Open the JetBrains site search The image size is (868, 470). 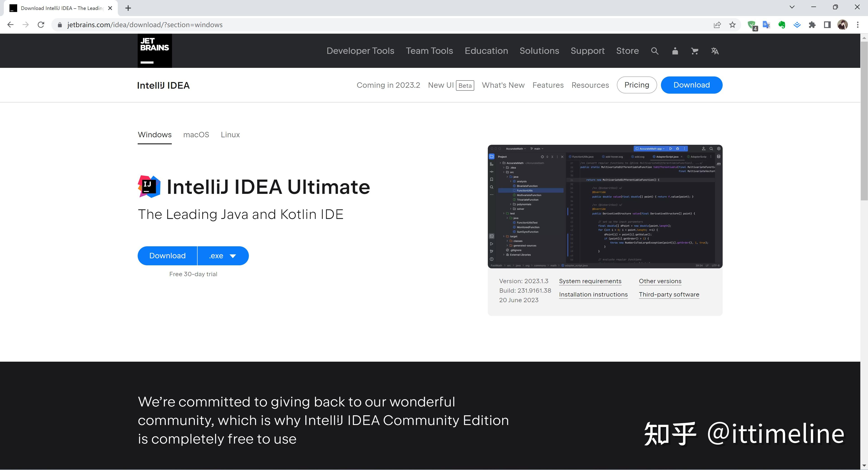654,51
